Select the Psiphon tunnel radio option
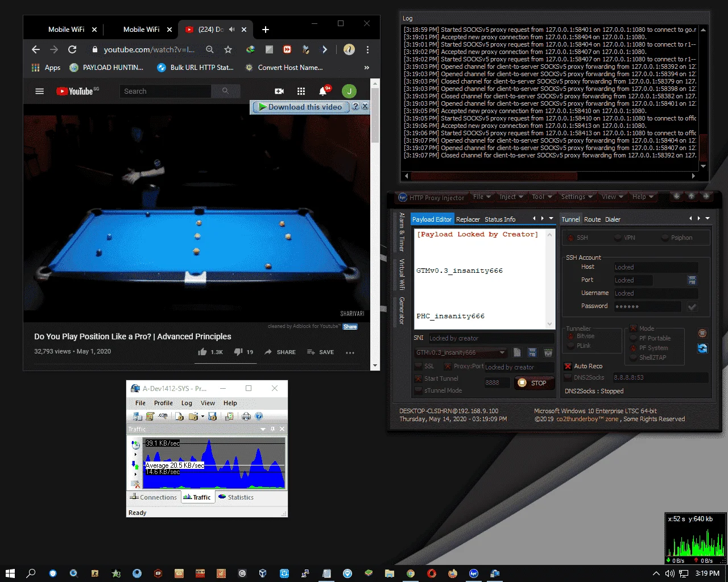Screen dimensions: 728x582 677,238
